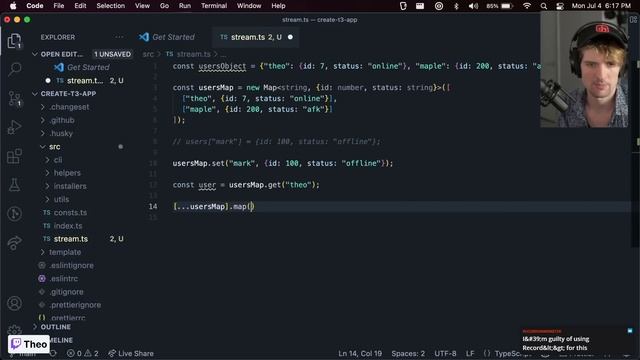Open the .eslintrc file

[64, 278]
